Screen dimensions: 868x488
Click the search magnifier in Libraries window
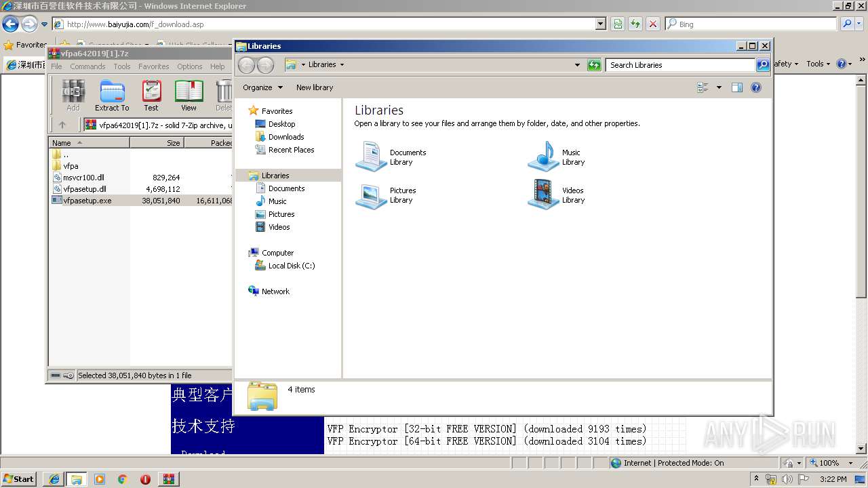[x=763, y=65]
